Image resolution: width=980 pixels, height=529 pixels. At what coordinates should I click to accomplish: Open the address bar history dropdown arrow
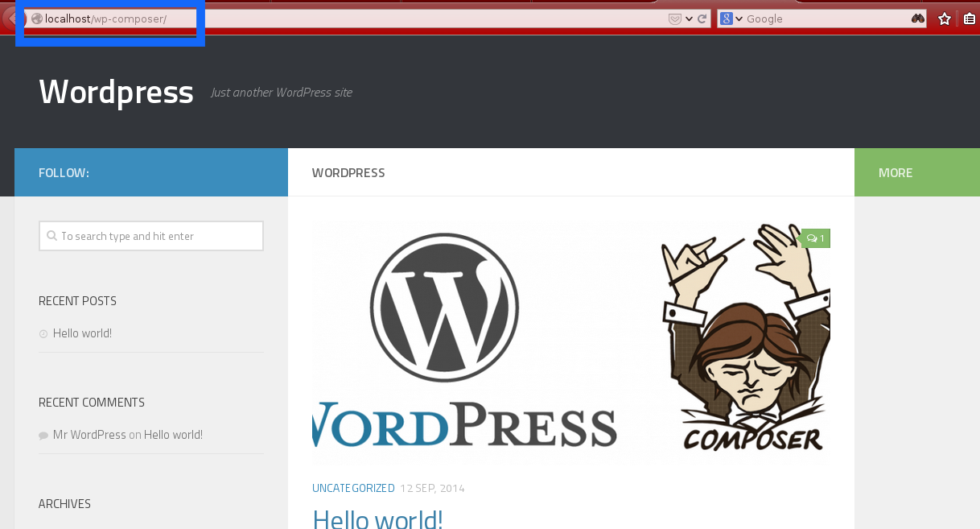pos(690,19)
